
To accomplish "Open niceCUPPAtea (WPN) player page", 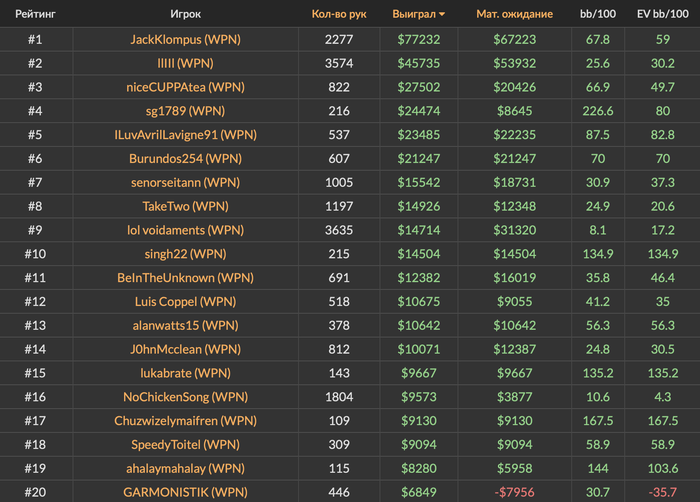I will click(185, 87).
